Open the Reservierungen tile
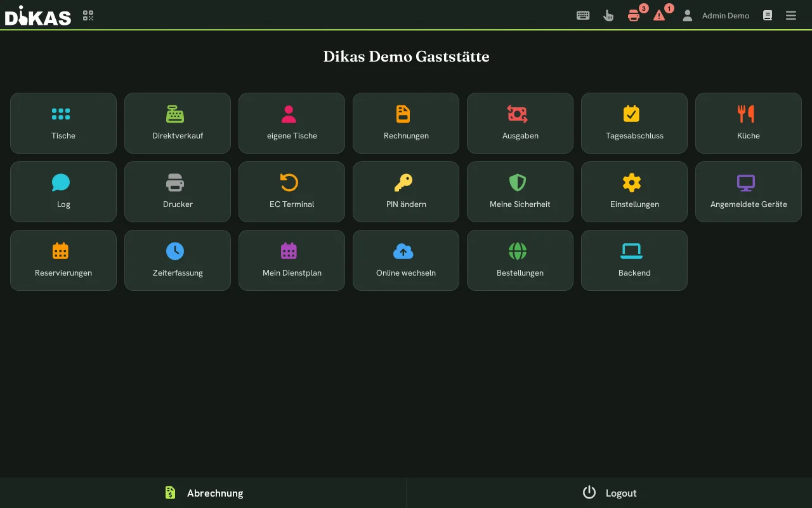812x508 pixels. [x=63, y=260]
